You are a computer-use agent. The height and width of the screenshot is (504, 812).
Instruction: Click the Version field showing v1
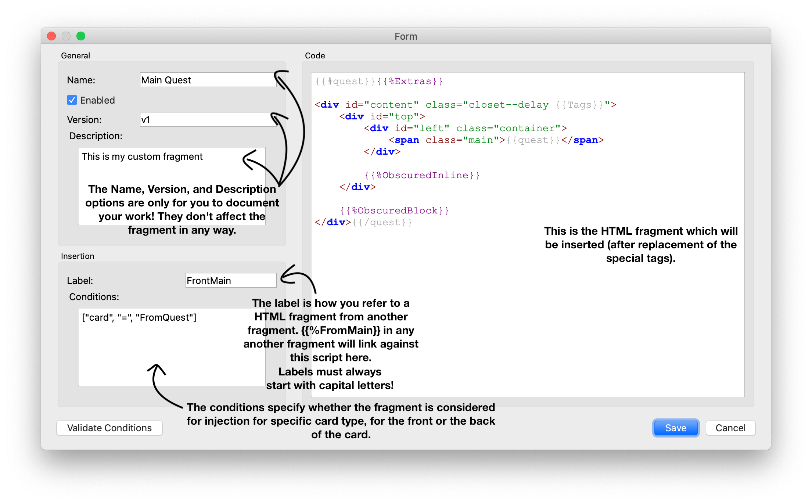(x=208, y=120)
